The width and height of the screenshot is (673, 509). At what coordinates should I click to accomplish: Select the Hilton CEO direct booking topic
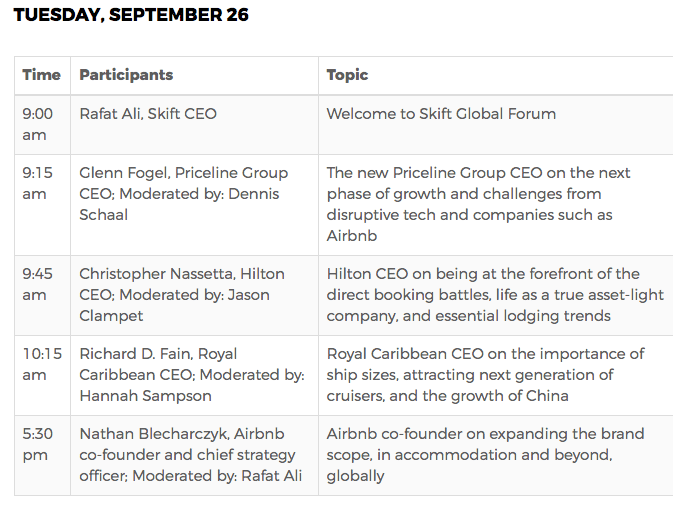485,294
